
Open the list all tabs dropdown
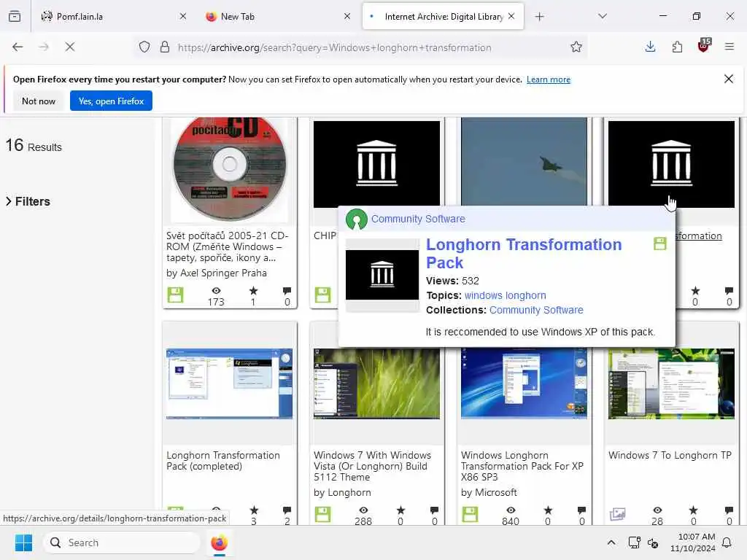[x=603, y=16]
